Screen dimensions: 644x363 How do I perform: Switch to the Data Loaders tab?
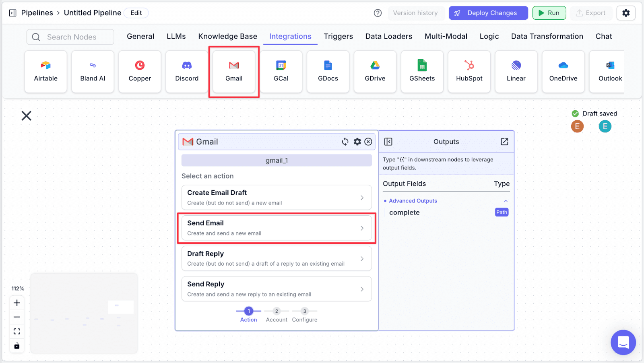[389, 36]
